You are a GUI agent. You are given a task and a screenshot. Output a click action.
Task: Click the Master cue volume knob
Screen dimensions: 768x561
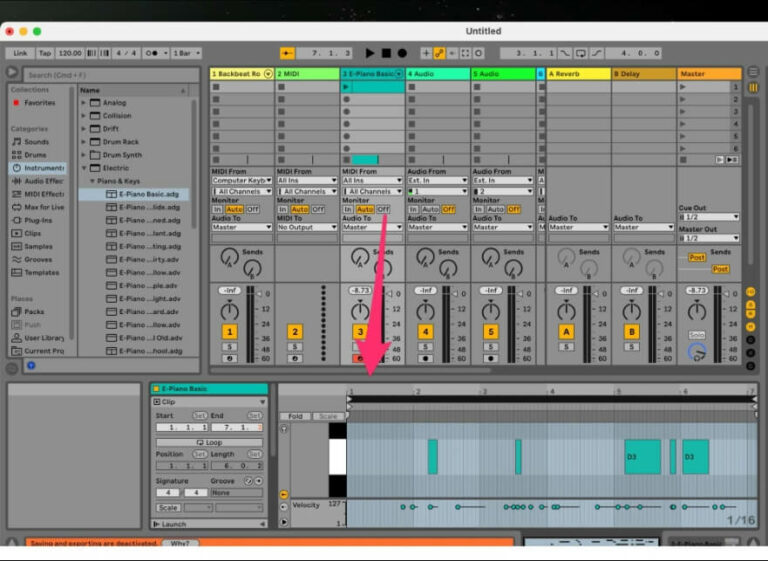click(x=696, y=351)
